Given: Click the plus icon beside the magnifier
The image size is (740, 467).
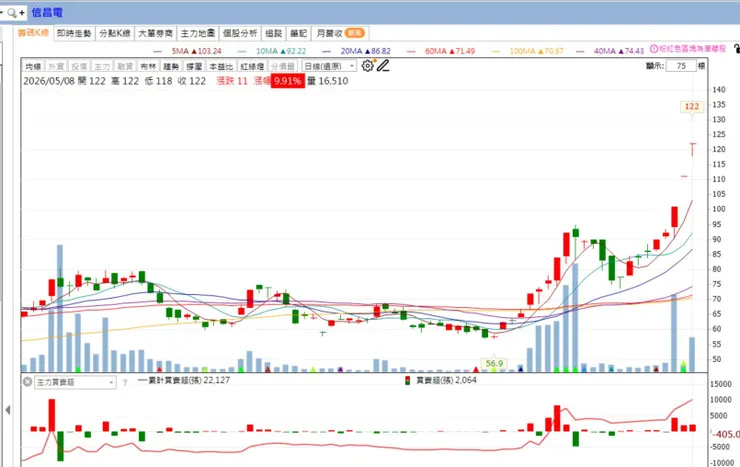Looking at the screenshot, I should 22,13.
